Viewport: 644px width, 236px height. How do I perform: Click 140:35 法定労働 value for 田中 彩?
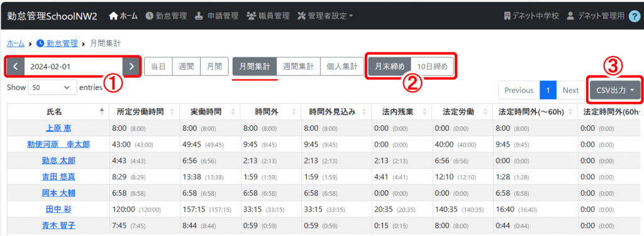tap(447, 210)
